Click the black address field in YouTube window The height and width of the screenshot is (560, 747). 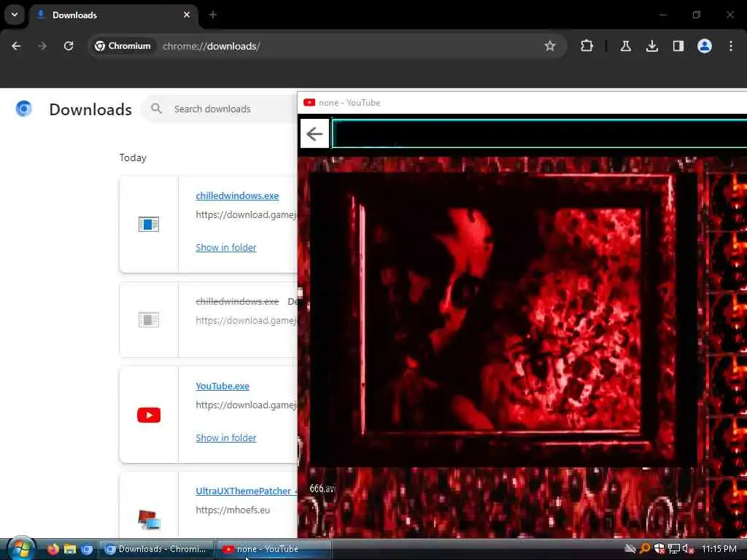pos(539,134)
